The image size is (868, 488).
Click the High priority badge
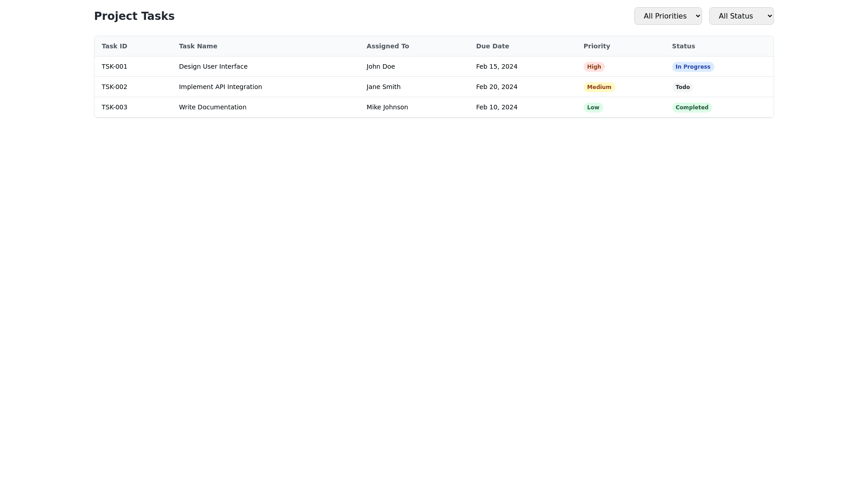pyautogui.click(x=594, y=67)
